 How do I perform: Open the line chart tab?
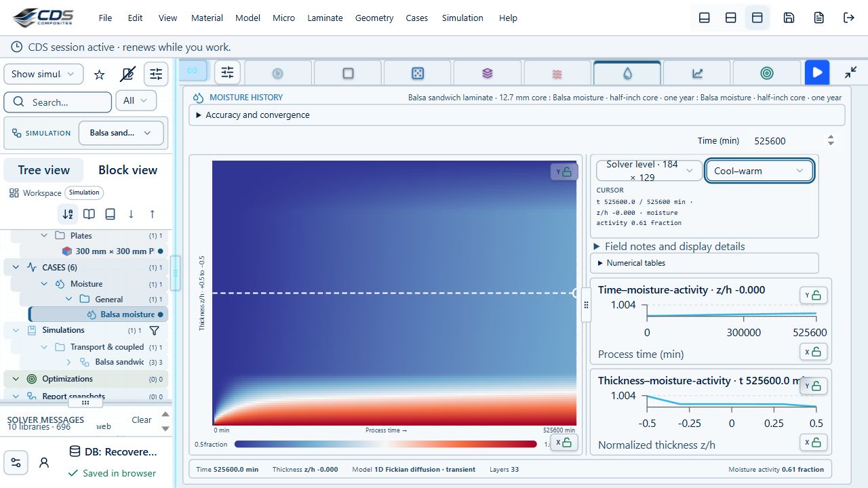(697, 73)
